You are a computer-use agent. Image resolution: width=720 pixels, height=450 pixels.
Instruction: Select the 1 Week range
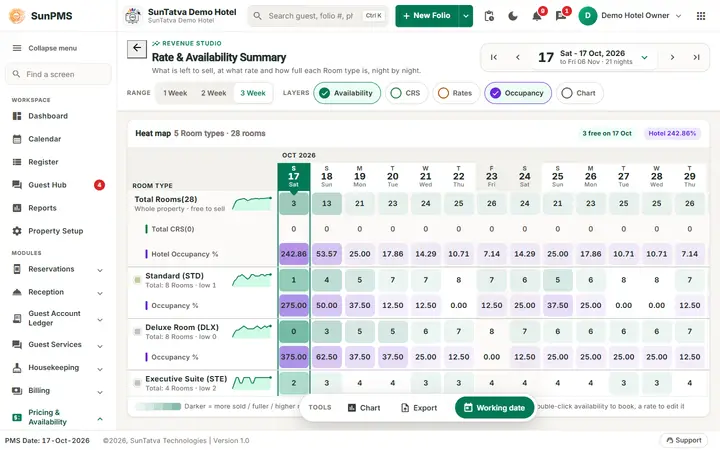coord(175,93)
